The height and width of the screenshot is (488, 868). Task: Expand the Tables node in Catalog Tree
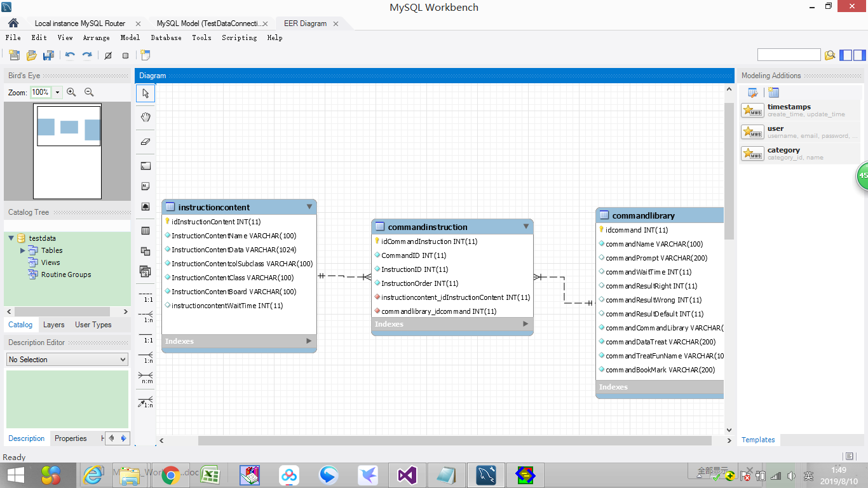[x=23, y=250]
